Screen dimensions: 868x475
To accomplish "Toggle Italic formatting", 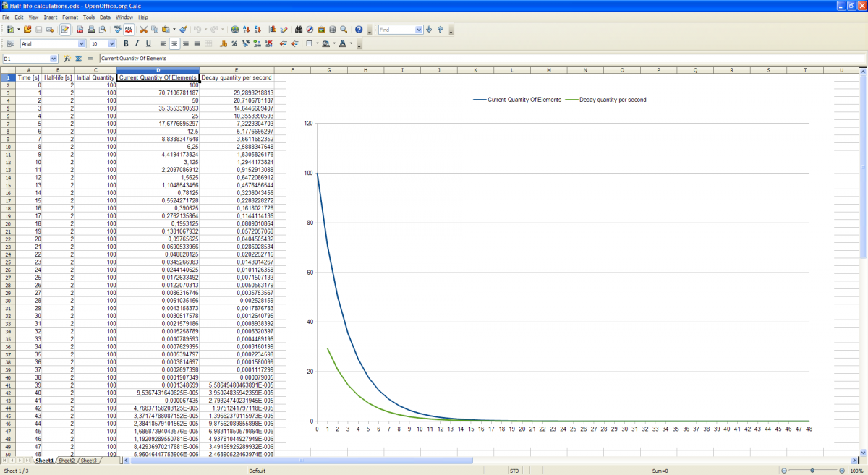I will pos(136,44).
